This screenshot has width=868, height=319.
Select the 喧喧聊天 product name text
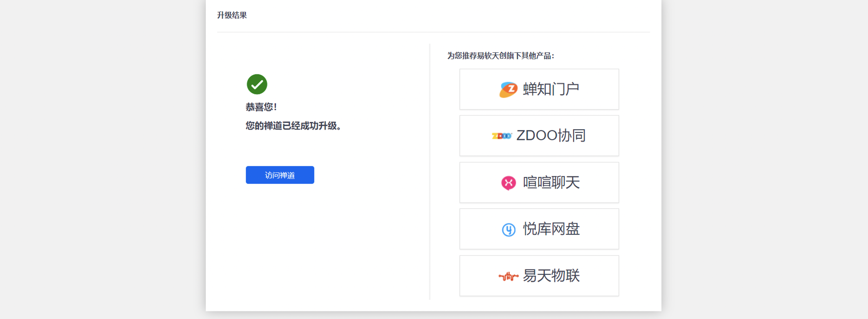tap(551, 183)
